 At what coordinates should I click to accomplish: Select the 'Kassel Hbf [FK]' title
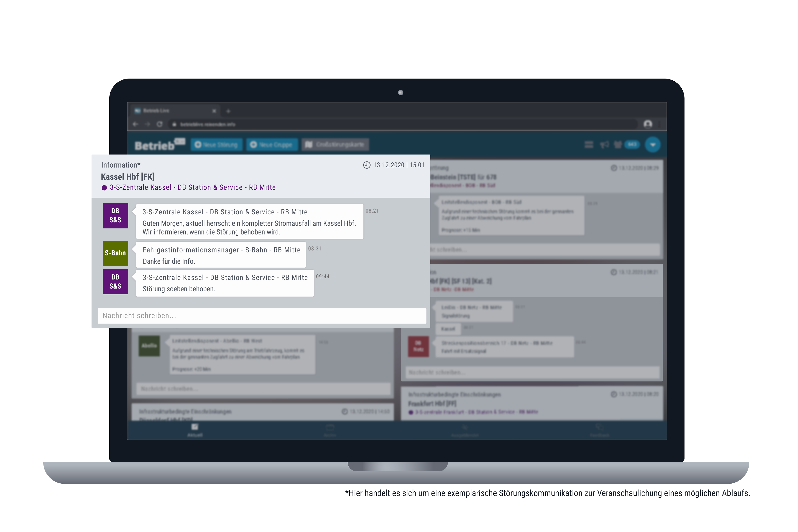[128, 177]
